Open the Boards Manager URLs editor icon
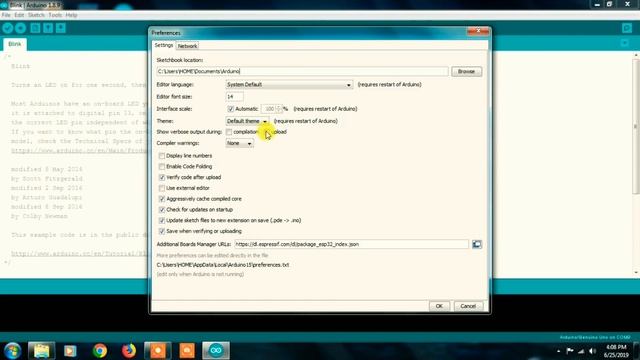Viewport: 640px width, 360px height. [x=477, y=244]
